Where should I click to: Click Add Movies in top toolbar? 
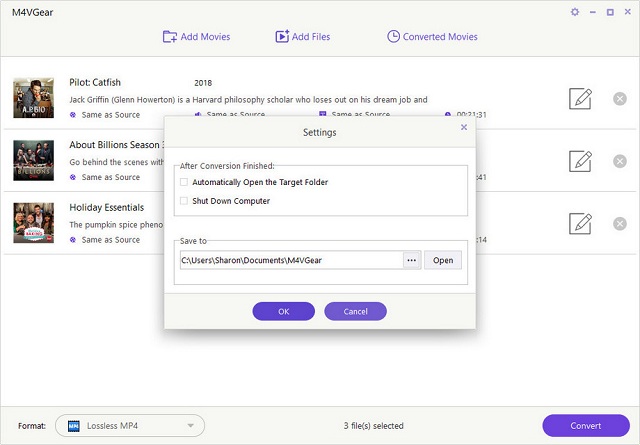click(196, 37)
